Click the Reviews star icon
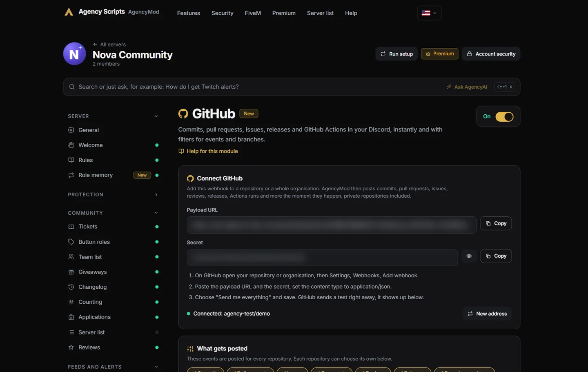 point(71,347)
